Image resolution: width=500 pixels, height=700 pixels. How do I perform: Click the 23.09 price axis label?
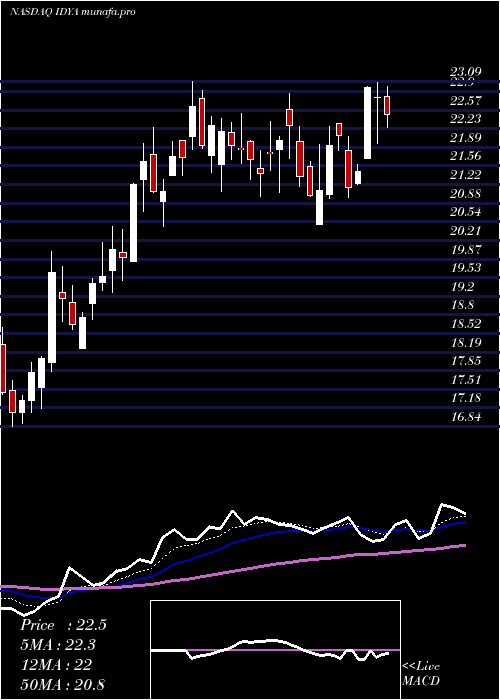pos(465,72)
